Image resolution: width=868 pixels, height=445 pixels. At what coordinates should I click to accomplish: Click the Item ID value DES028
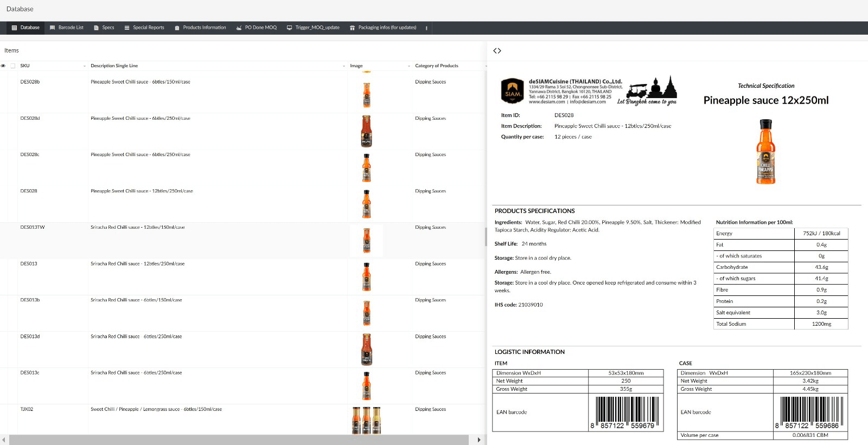click(x=564, y=115)
